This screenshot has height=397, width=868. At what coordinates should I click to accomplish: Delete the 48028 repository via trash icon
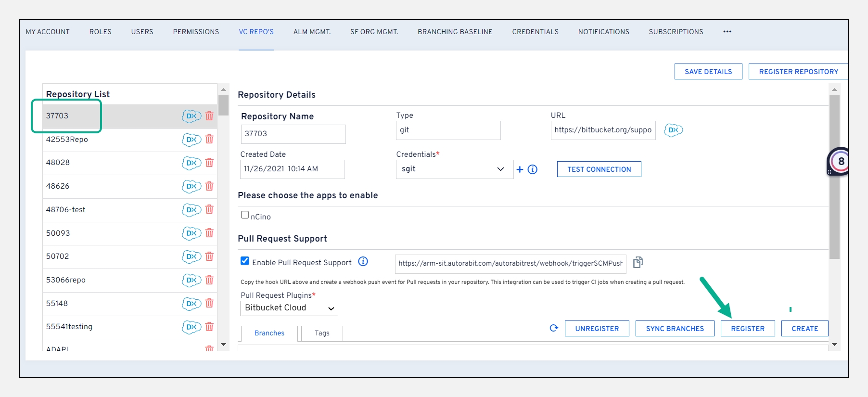[209, 163]
